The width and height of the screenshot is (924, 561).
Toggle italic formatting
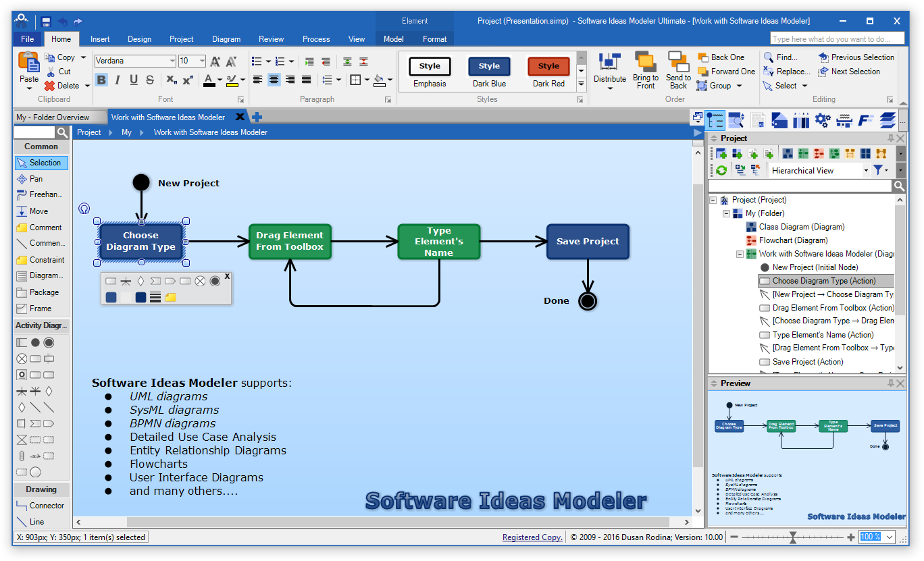[118, 80]
